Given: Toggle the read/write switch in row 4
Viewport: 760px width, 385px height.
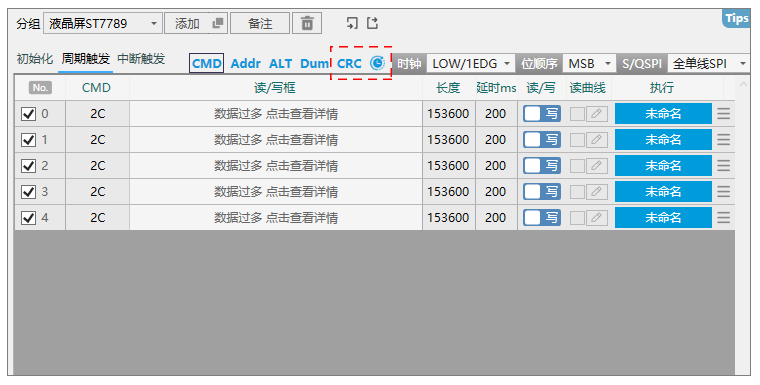Looking at the screenshot, I should coord(542,217).
